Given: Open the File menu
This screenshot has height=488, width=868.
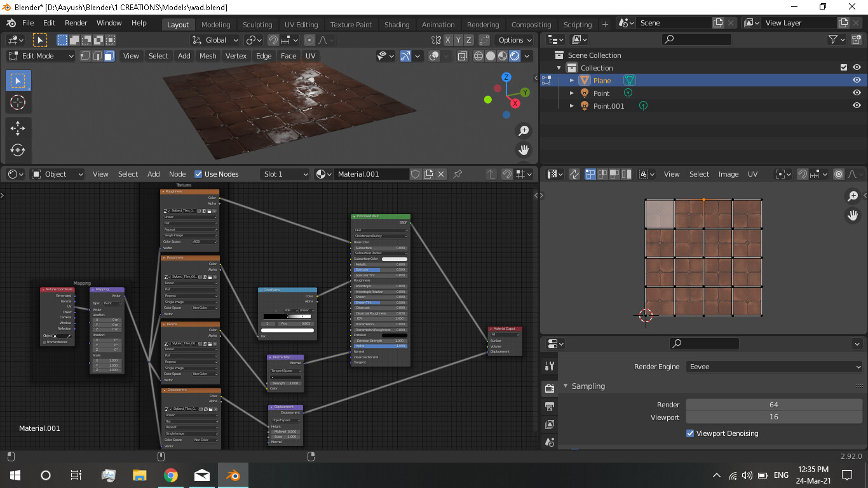Looking at the screenshot, I should click(x=28, y=23).
